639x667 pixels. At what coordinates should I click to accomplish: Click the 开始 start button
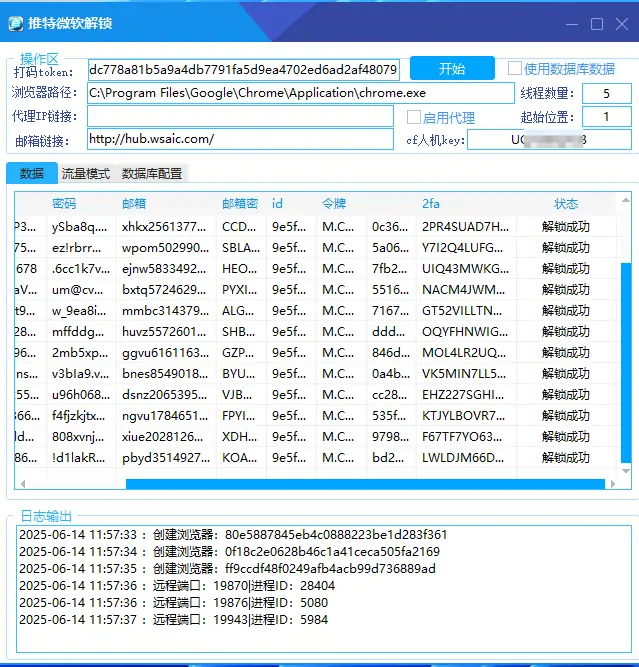[x=452, y=68]
